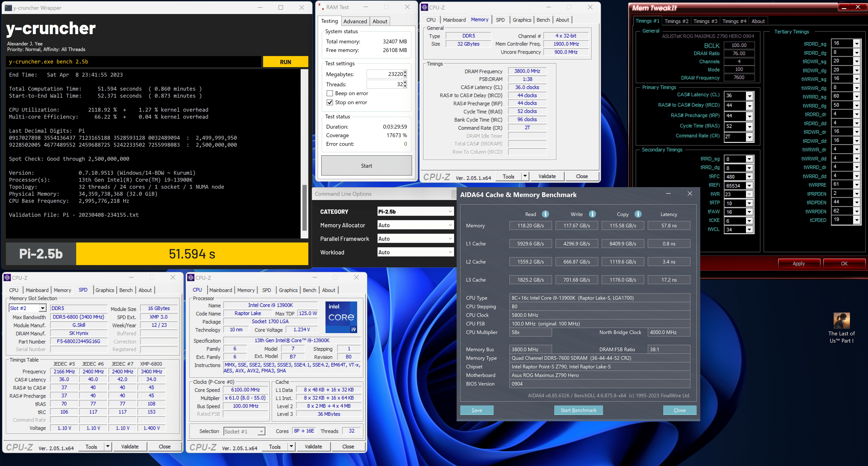Image resolution: width=868 pixels, height=466 pixels.
Task: Open CAS# Latency (CL) dropdown in MemTweakIt
Action: [749, 96]
